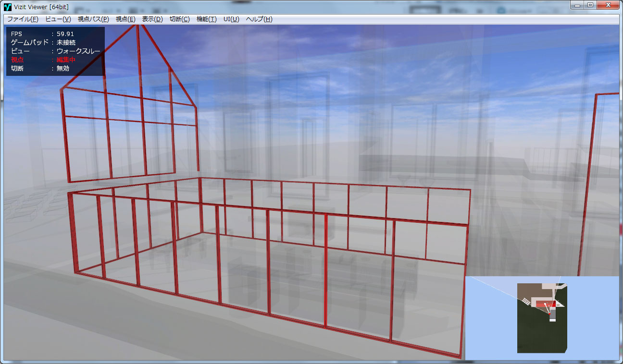This screenshot has width=623, height=364.
Task: Open the 視点(E) menu
Action: coord(125,19)
